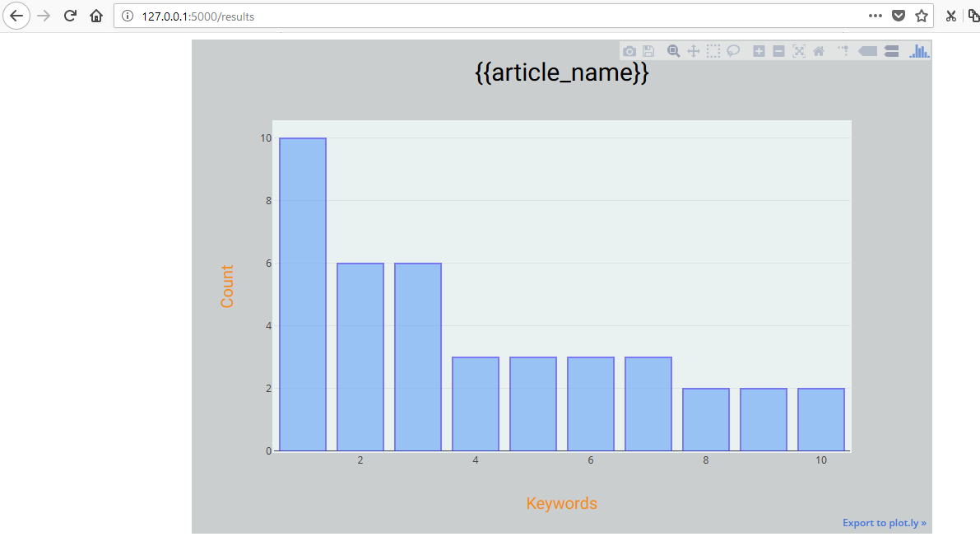The image size is (980, 546).
Task: Select the Zoom magnifier tool
Action: (x=673, y=51)
